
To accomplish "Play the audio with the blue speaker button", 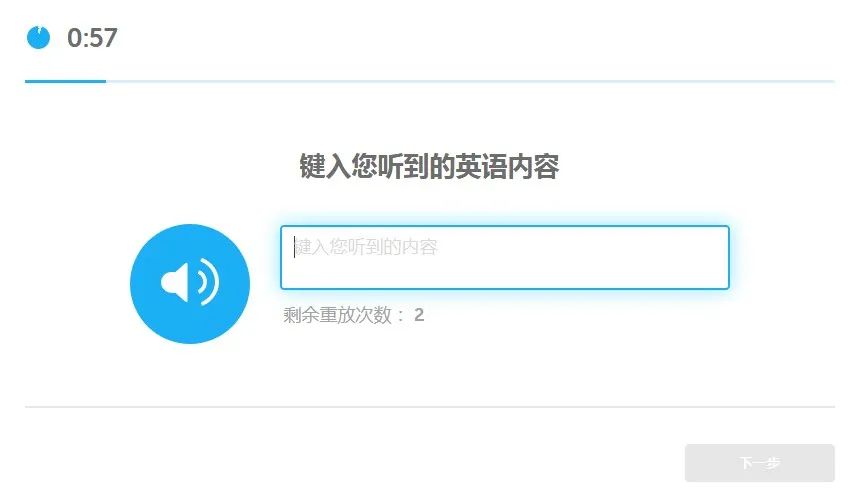I will (x=190, y=284).
